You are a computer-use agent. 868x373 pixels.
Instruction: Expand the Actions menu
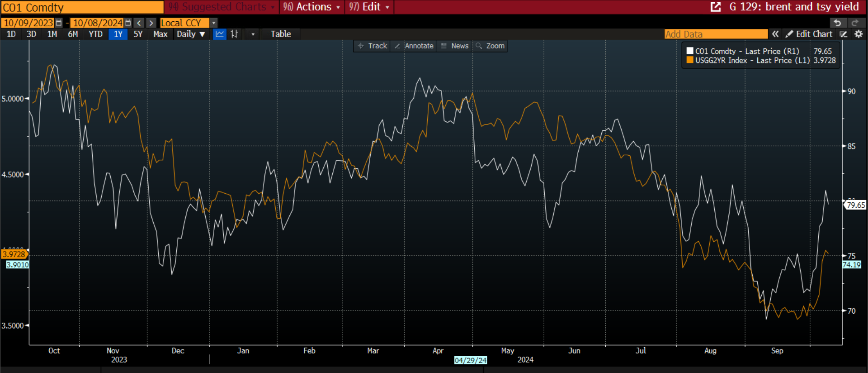point(312,7)
